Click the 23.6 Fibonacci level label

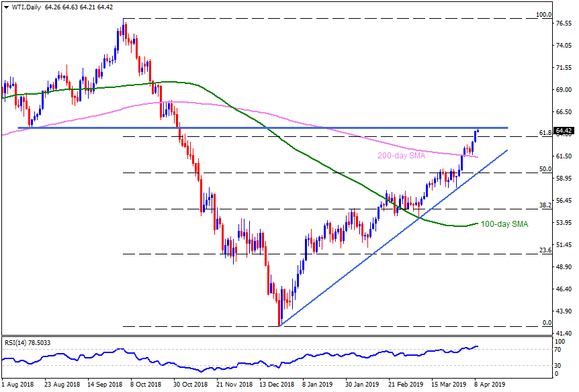[545, 250]
